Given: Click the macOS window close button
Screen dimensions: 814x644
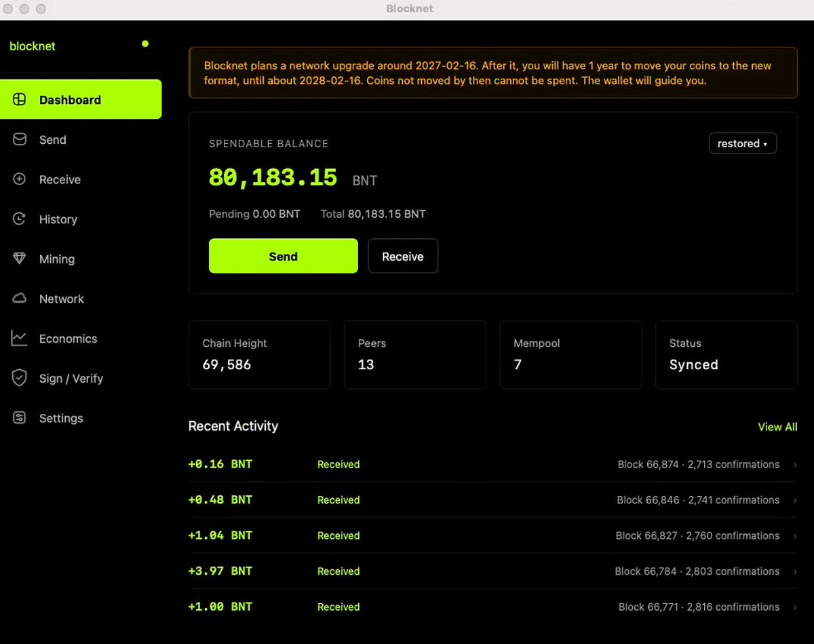Looking at the screenshot, I should point(9,9).
